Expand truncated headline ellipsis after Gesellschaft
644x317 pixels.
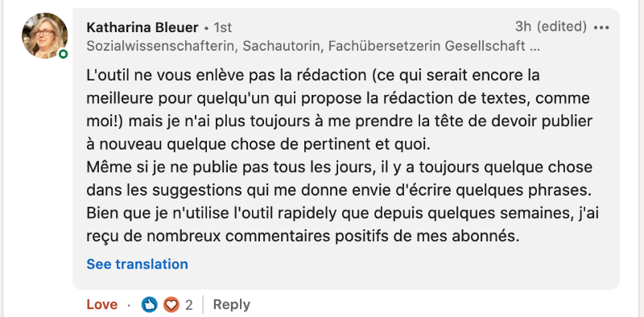click(x=535, y=46)
